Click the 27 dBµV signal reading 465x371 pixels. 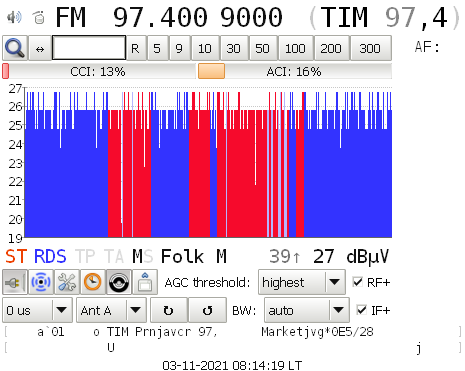pos(350,256)
